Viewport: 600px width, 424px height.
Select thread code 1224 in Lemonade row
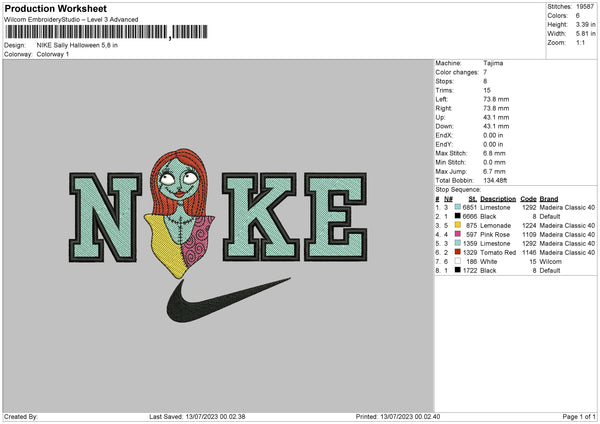[529, 225]
